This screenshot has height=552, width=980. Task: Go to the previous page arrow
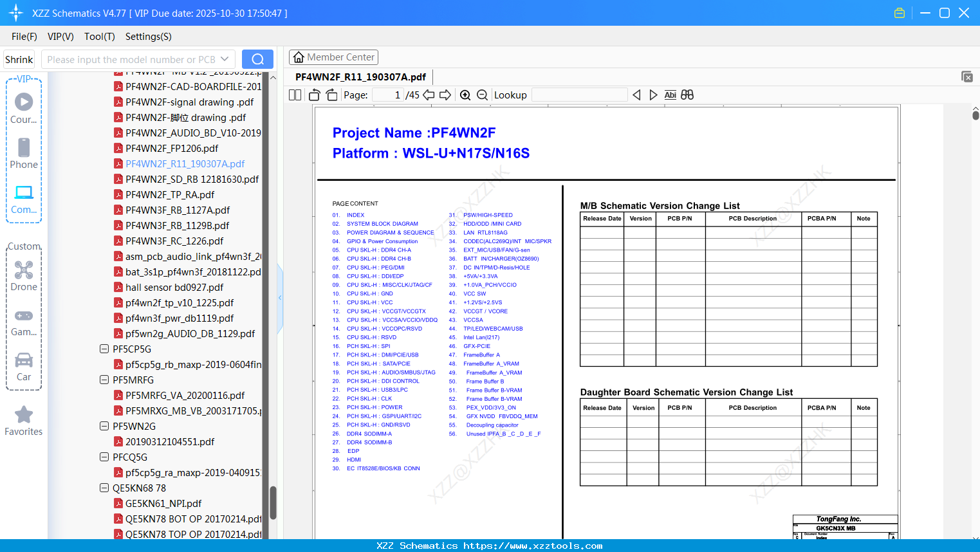pyautogui.click(x=429, y=95)
